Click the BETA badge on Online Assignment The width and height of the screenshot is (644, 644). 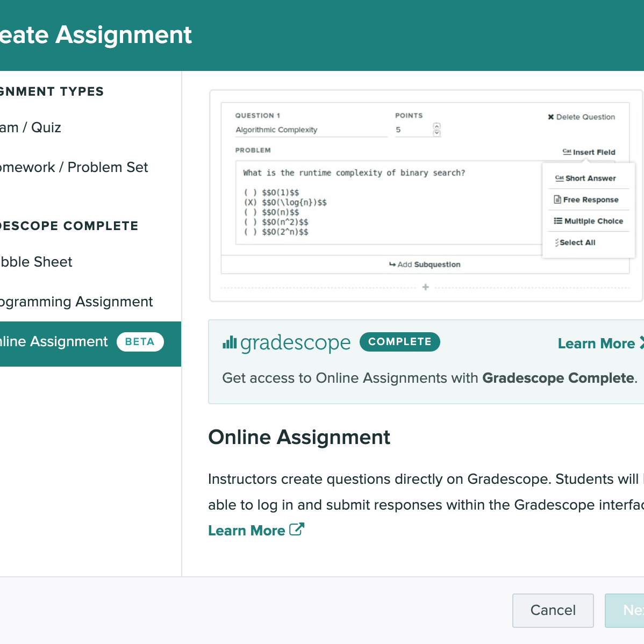(140, 342)
